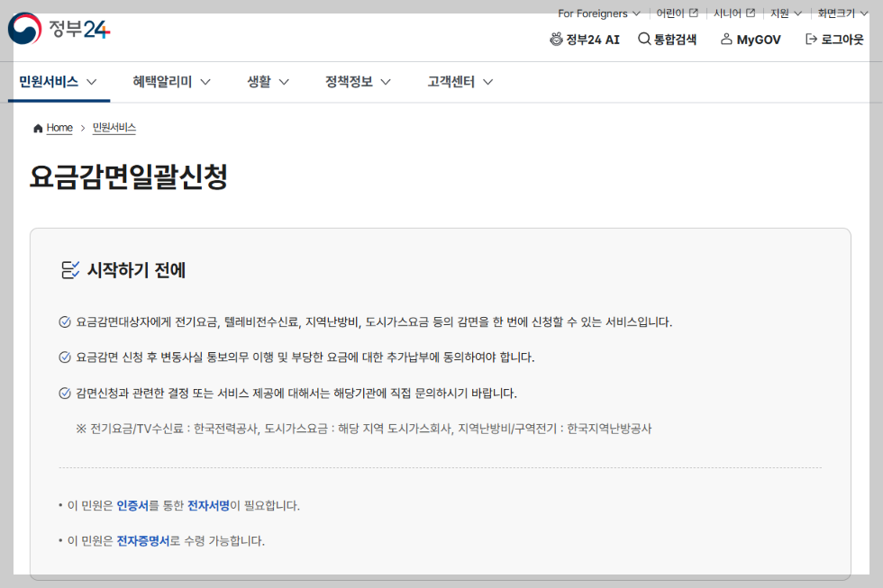
Task: Click check icon beside 요금감면대상자에게 line
Action: pos(65,321)
